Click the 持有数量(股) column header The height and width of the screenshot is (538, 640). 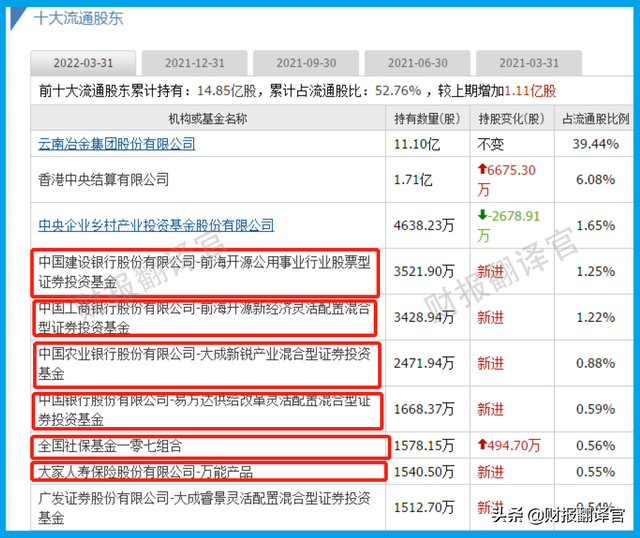[427, 119]
